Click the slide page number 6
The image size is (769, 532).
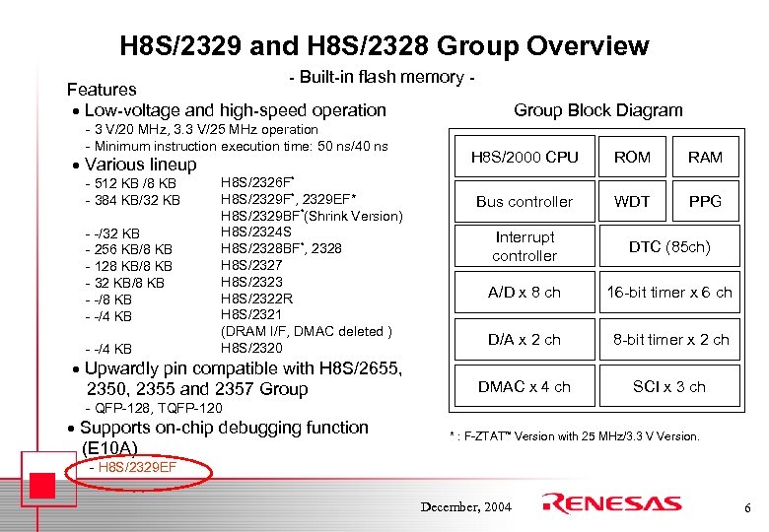747,508
